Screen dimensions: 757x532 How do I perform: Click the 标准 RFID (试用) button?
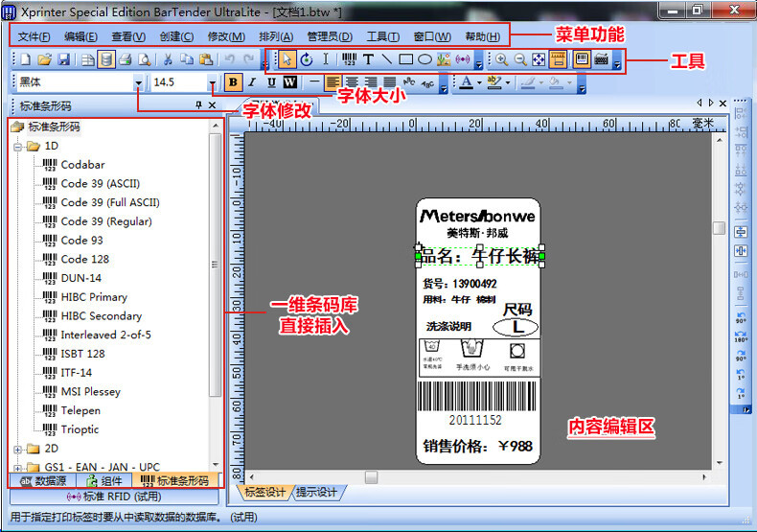pyautogui.click(x=111, y=497)
